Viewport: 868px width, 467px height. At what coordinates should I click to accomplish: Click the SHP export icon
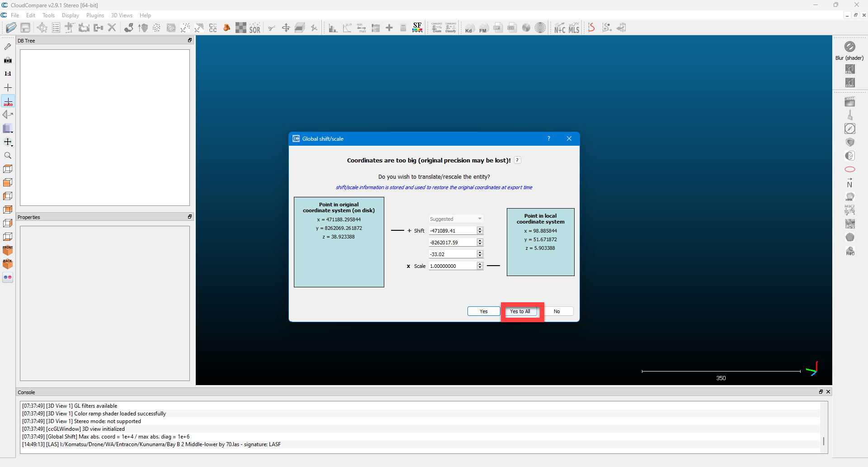coord(498,28)
